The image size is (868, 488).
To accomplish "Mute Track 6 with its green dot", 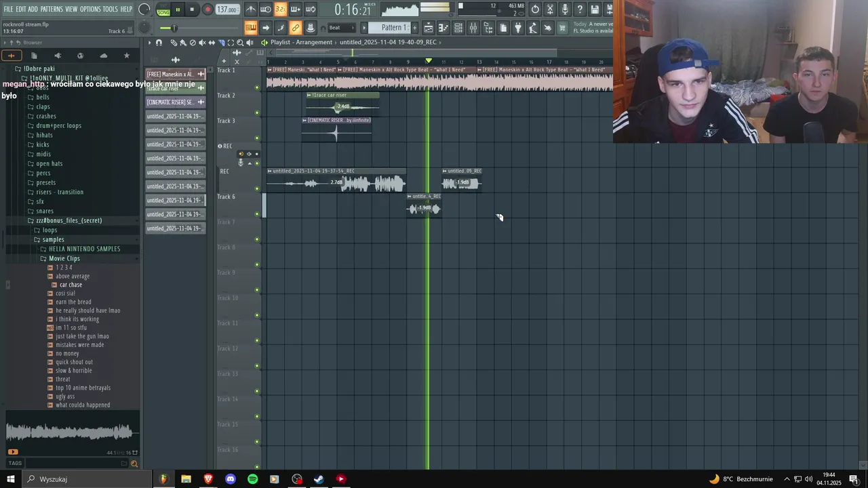I will 257,214.
